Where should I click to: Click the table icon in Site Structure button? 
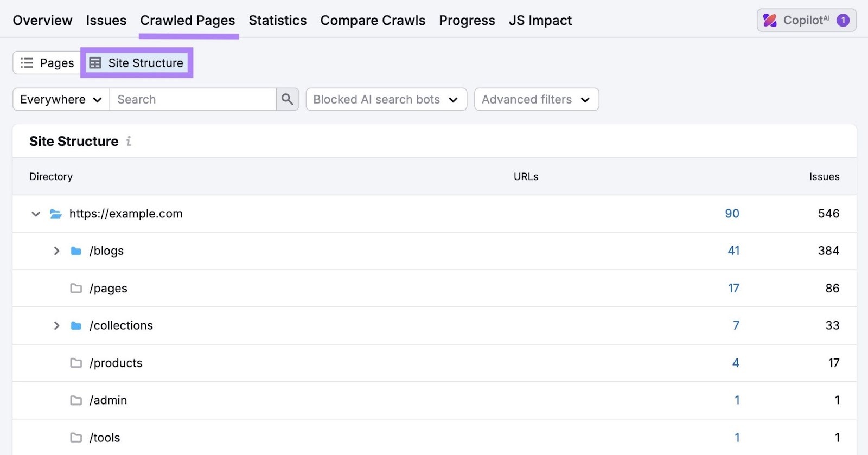pos(95,62)
